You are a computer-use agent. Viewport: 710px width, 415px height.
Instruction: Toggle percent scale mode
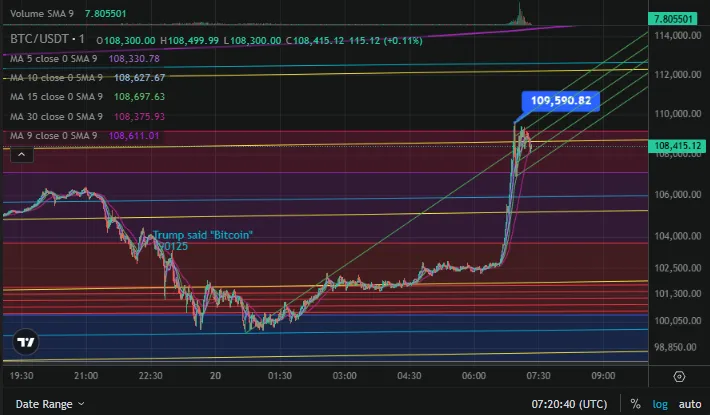click(635, 404)
